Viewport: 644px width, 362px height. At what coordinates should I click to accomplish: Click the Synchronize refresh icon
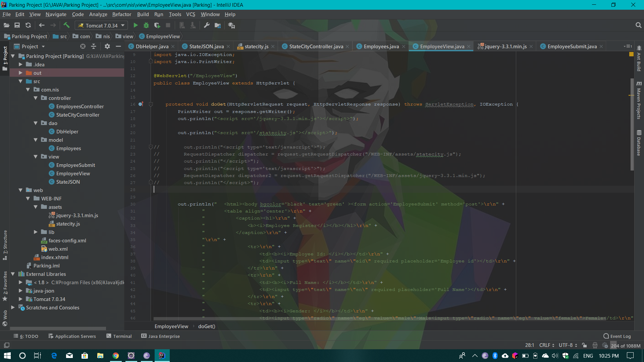point(28,25)
